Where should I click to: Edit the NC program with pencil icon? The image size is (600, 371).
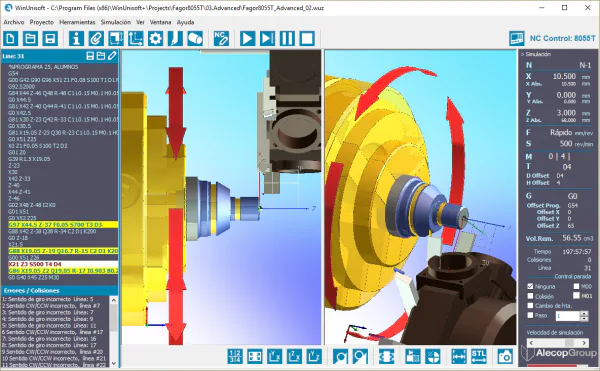coord(112,56)
